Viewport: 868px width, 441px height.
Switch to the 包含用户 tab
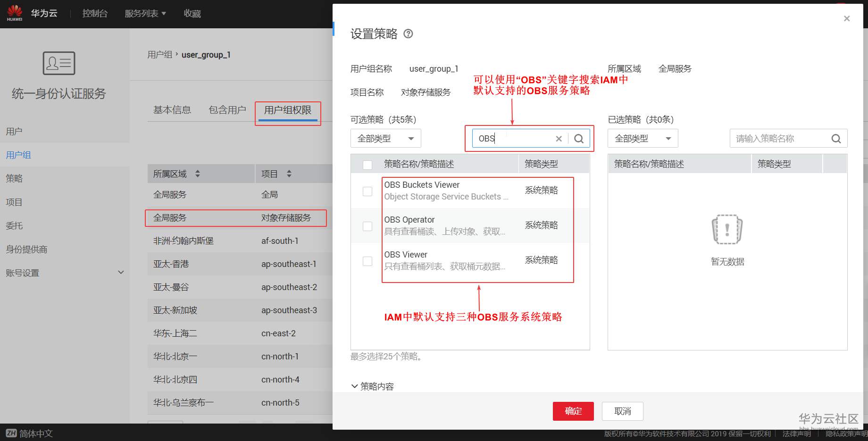click(x=227, y=110)
